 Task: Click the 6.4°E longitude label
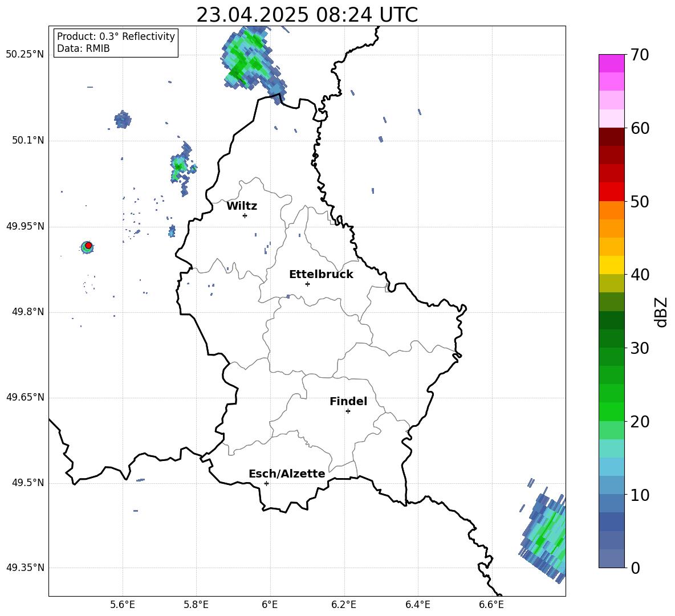coord(417,605)
